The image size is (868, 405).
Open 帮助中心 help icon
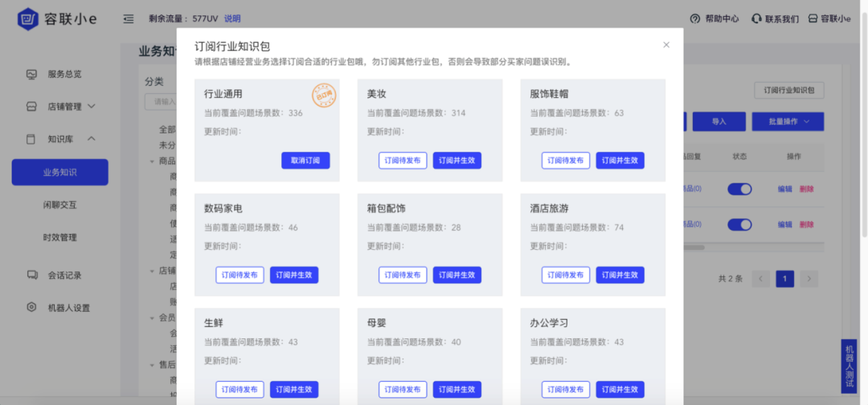click(695, 18)
